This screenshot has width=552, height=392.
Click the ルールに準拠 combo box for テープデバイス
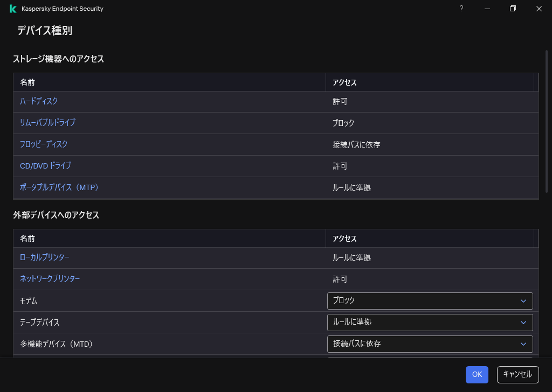pyautogui.click(x=430, y=323)
